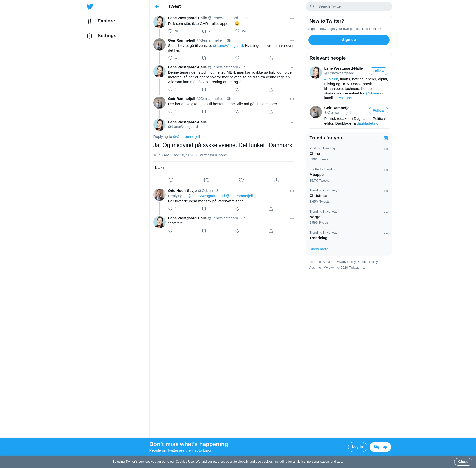This screenshot has height=468, width=476.
Task: Open Geir Ramnefjell's avatar in Relevant people
Action: pyautogui.click(x=316, y=112)
